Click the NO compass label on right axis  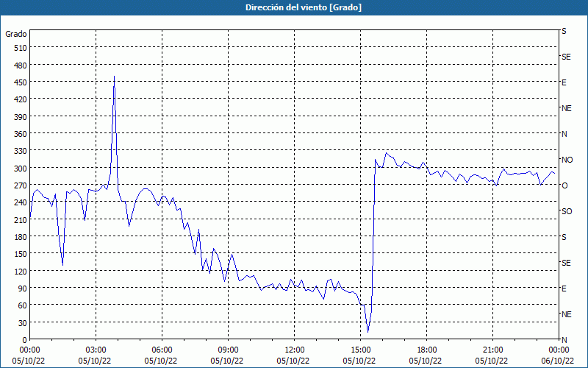tap(567, 160)
